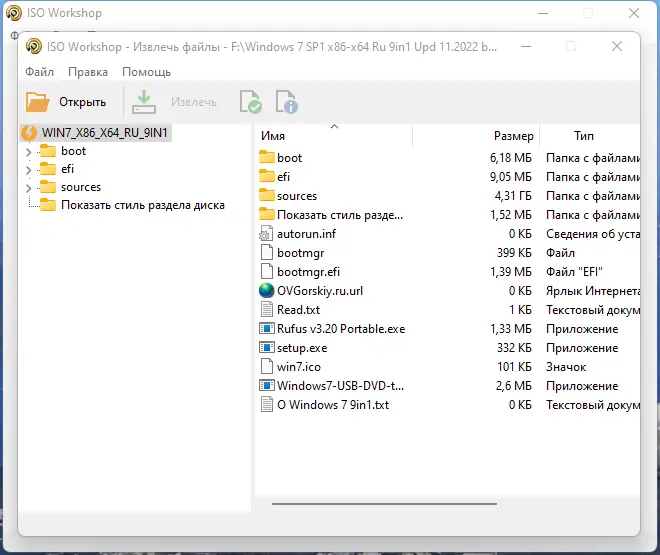Select the sources label in folder tree
The image size is (660, 555).
coord(81,187)
